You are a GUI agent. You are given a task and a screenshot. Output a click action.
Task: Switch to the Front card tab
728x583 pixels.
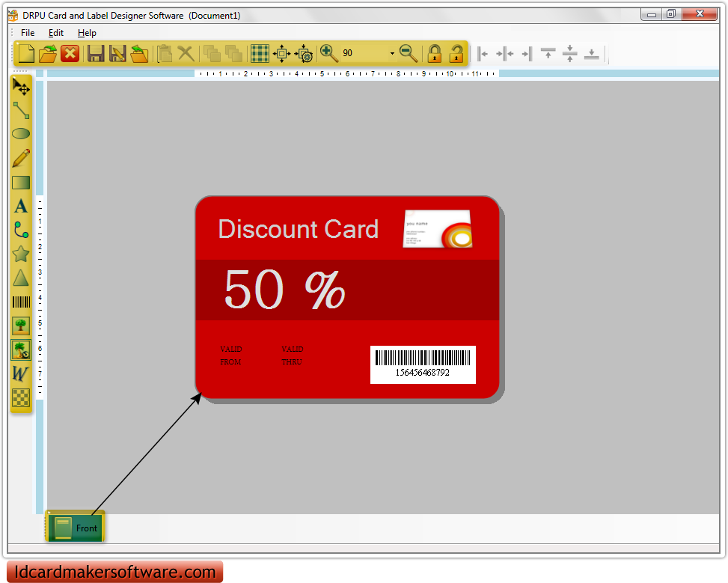pos(75,528)
